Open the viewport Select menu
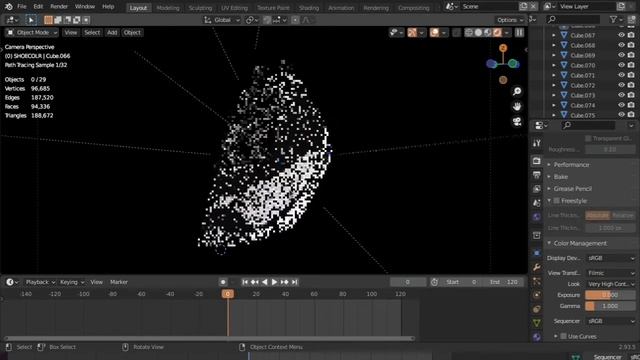This screenshot has height=360, width=640. pyautogui.click(x=92, y=32)
